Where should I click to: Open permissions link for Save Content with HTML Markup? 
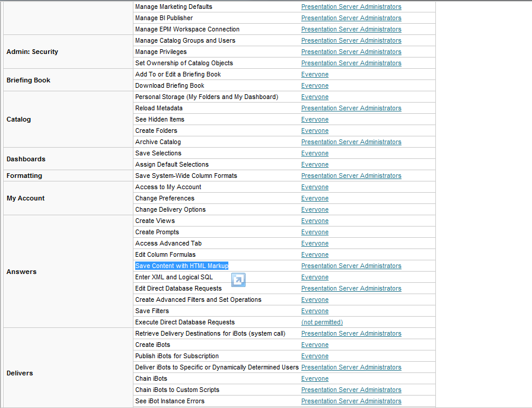(x=351, y=266)
